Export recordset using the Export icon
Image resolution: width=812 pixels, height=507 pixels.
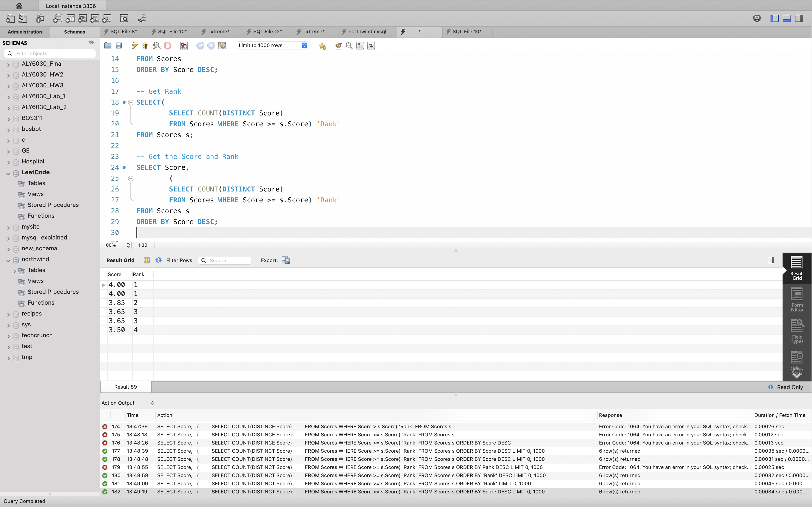(x=286, y=260)
